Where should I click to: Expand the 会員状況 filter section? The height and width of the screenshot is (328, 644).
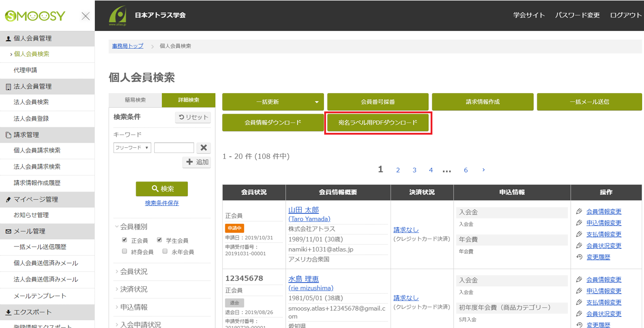coord(133,272)
